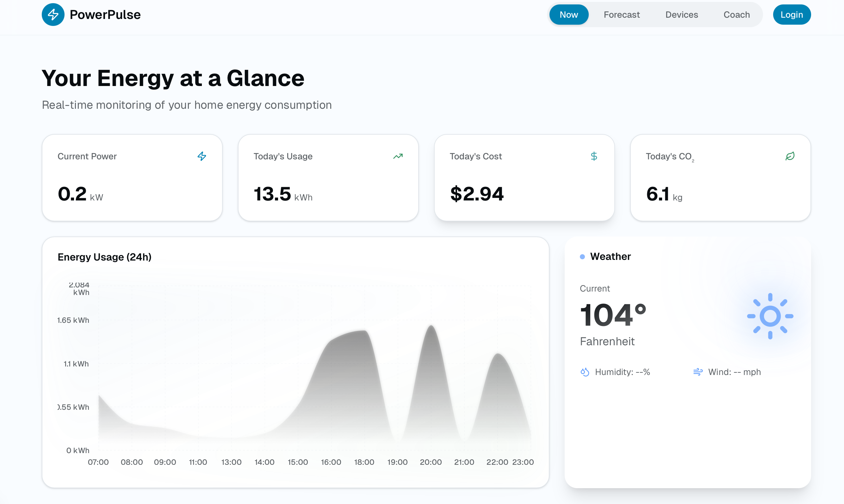Click the humidity droplet icon
Image resolution: width=844 pixels, height=504 pixels.
click(x=585, y=372)
